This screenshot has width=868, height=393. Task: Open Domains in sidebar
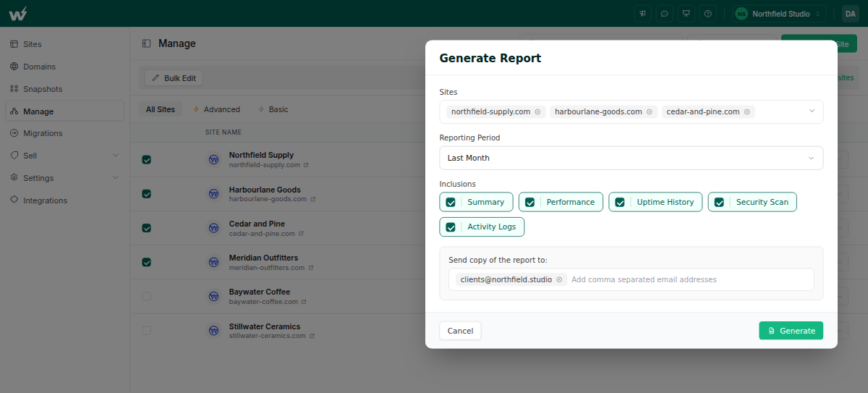[x=65, y=67]
